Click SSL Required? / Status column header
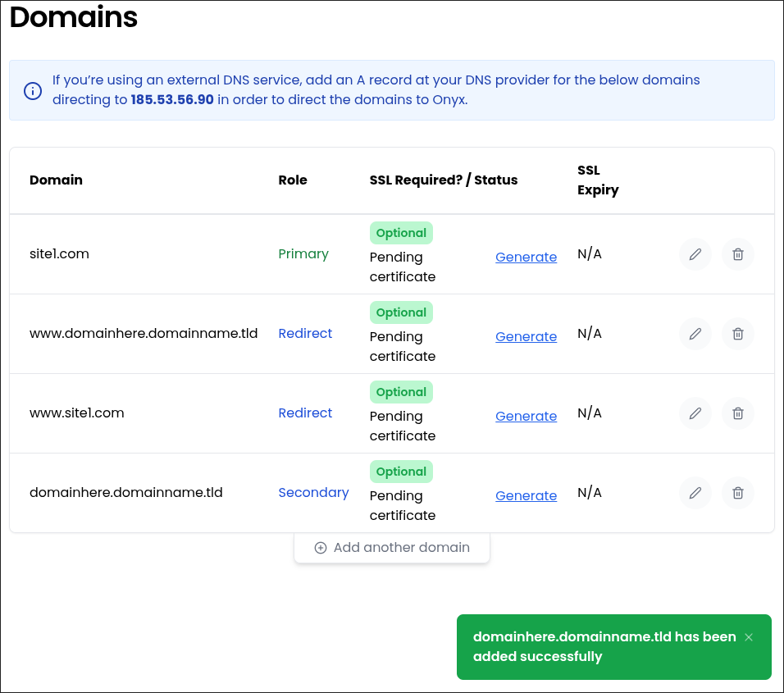Image resolution: width=784 pixels, height=693 pixels. [x=444, y=180]
